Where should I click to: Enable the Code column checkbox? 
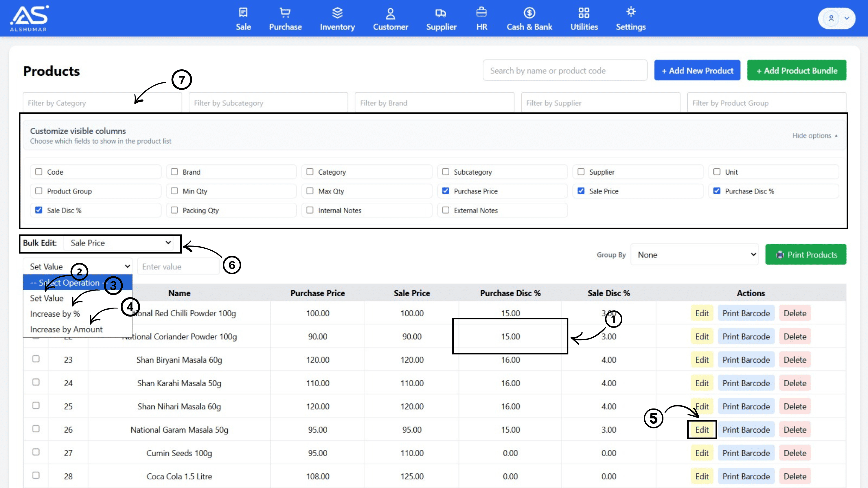click(x=39, y=172)
